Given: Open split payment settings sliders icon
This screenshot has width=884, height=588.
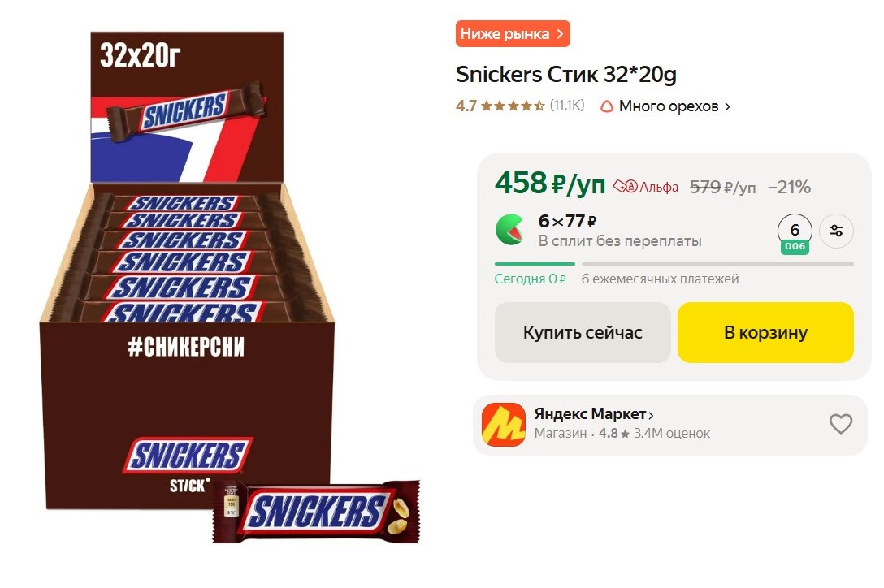Looking at the screenshot, I should [x=836, y=231].
